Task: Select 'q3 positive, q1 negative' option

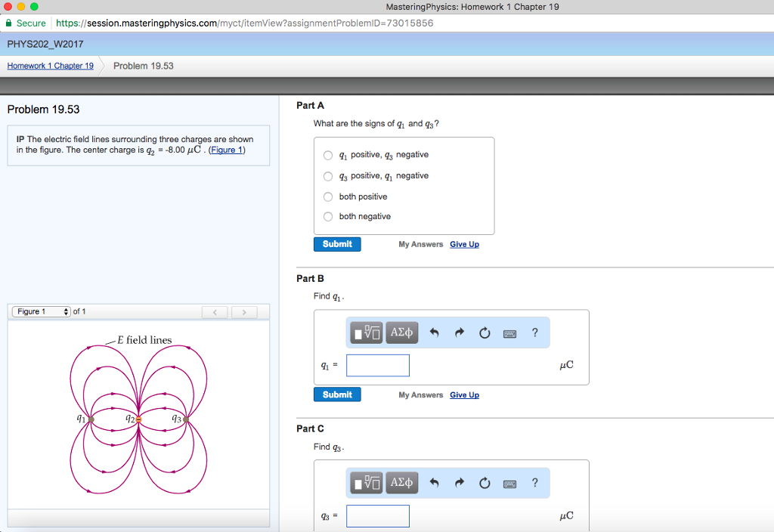Action: click(328, 176)
